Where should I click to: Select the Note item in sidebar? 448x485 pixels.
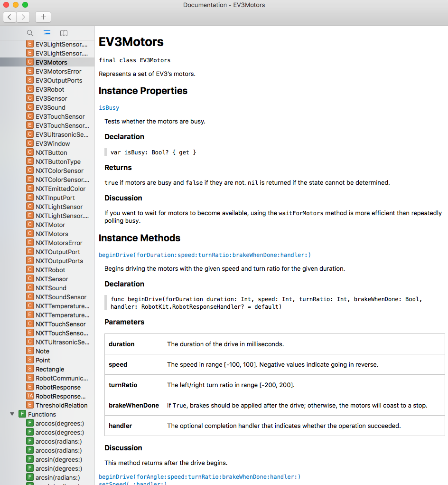click(x=42, y=351)
